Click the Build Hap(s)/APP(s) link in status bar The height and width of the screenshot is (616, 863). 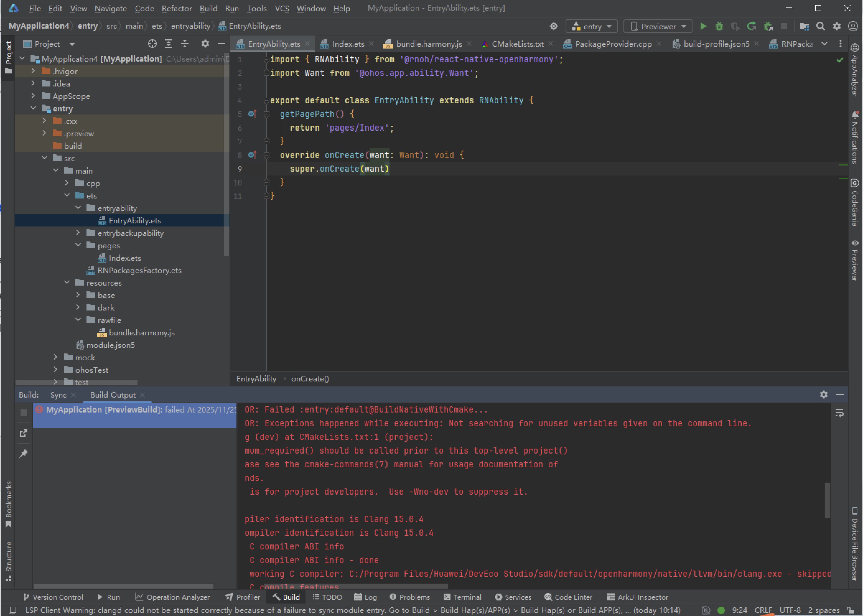(475, 610)
